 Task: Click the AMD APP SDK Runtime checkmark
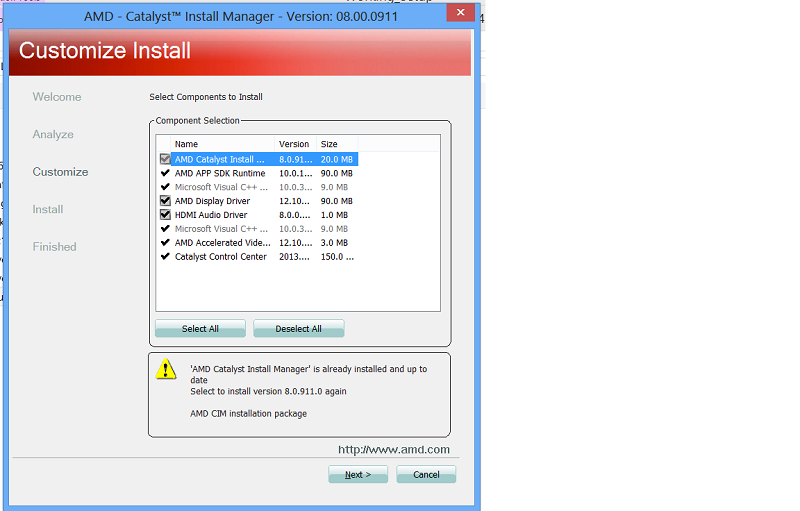click(x=165, y=173)
